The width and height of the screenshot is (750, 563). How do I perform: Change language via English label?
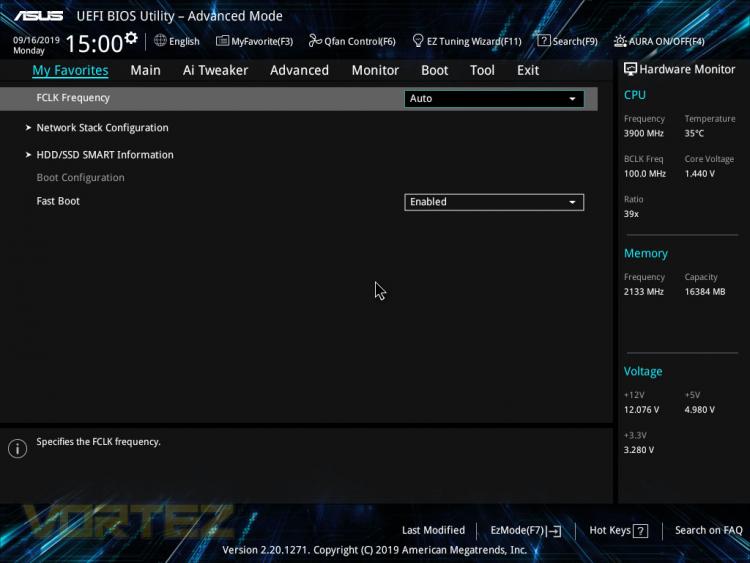click(184, 42)
